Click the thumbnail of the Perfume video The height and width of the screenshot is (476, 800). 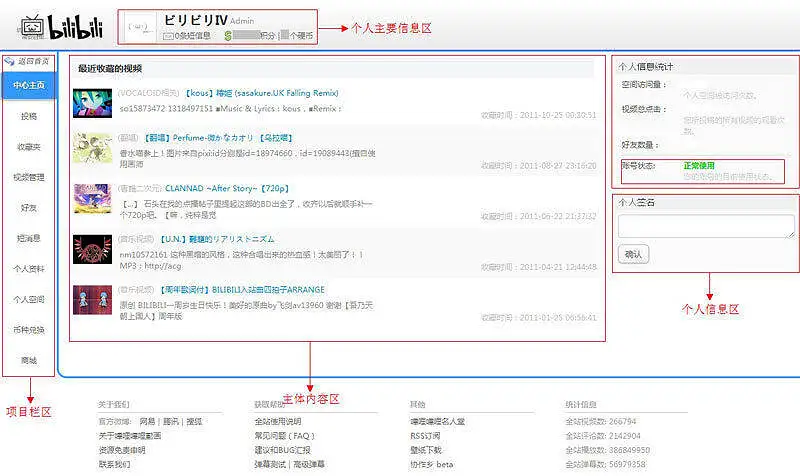click(92, 148)
